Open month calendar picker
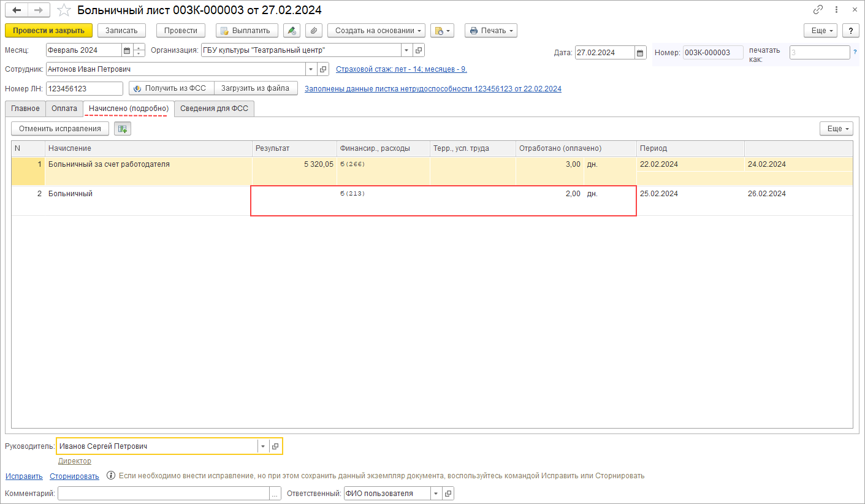 127,50
